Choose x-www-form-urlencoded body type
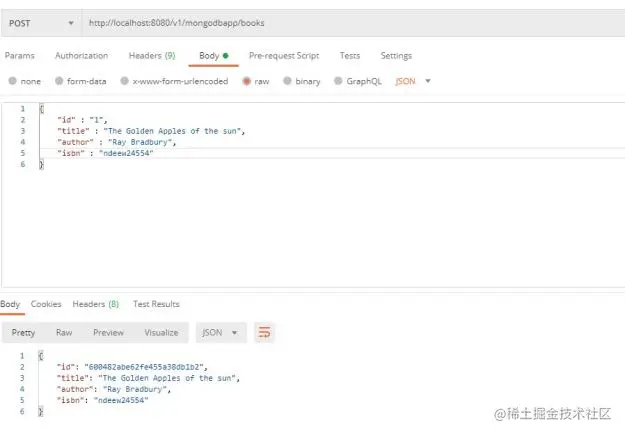625x435 pixels. 124,81
